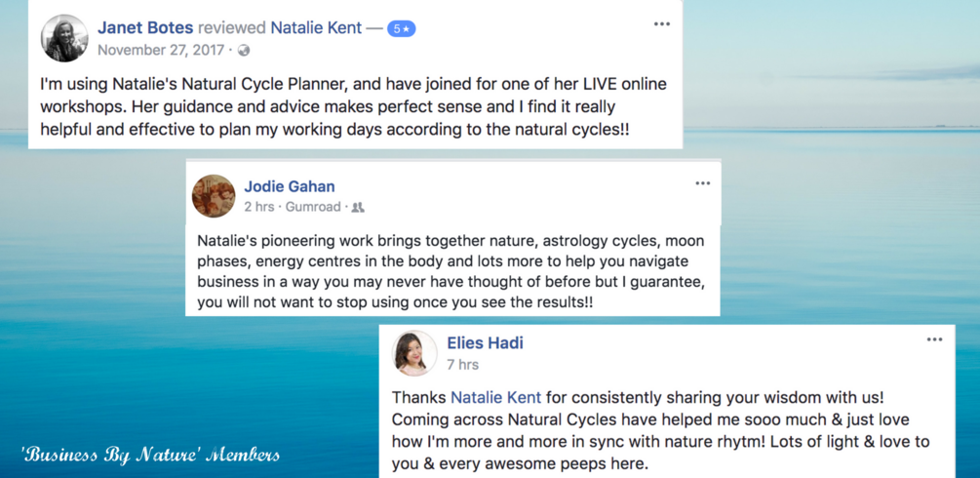Open options menu on Elies Hadi's post
This screenshot has height=478, width=980.
934,339
